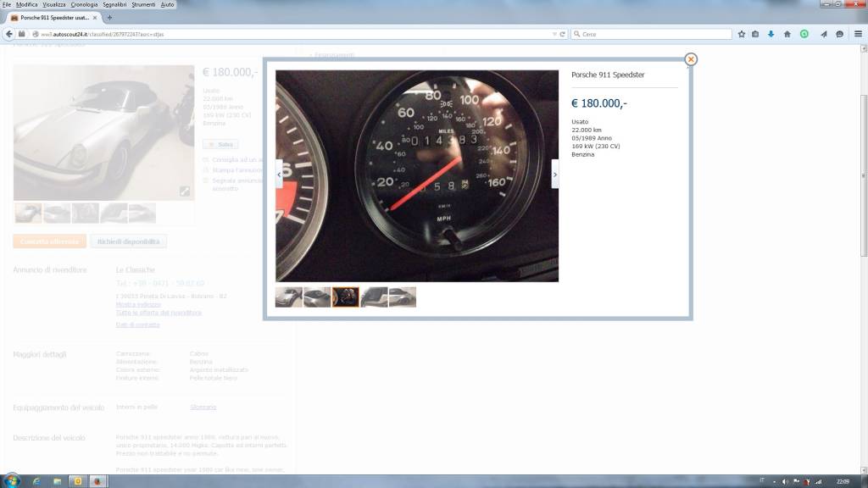Open the Visualizza menu
This screenshot has width=868, height=488.
pyautogui.click(x=53, y=4)
